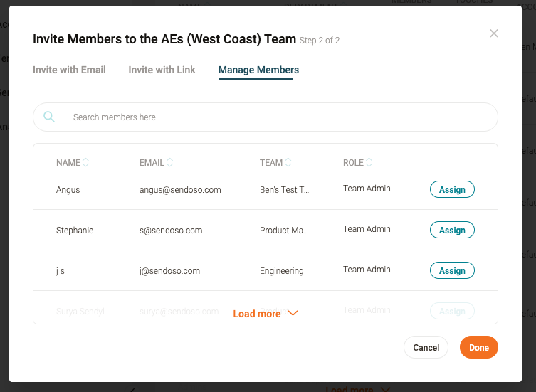Assign Stephanie to the team

click(452, 230)
